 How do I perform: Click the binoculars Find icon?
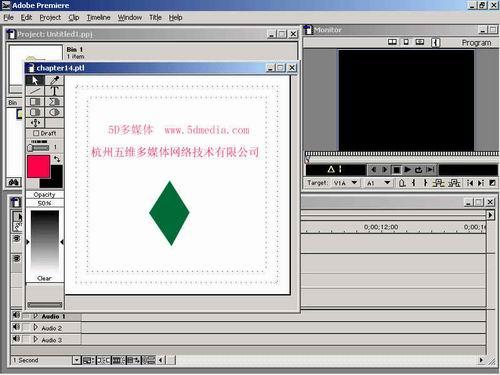click(14, 182)
